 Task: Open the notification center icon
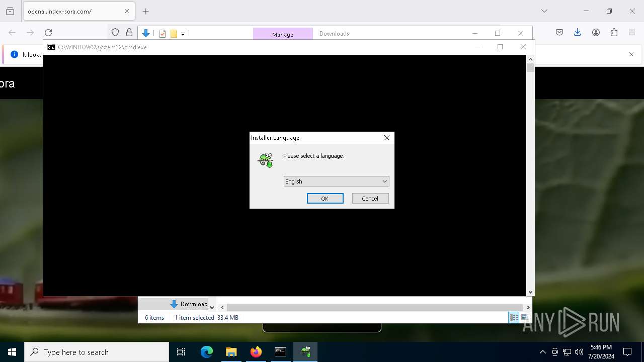(627, 352)
